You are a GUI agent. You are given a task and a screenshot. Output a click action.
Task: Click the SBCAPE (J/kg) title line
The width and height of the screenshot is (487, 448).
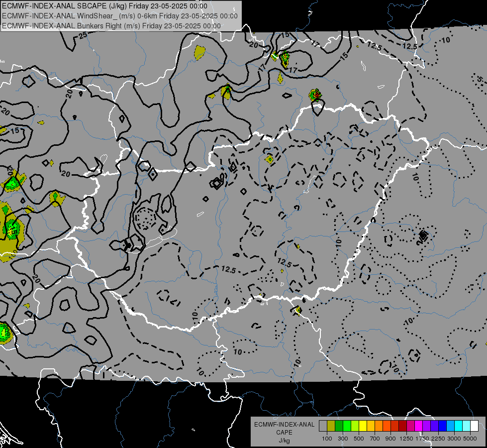pos(104,6)
